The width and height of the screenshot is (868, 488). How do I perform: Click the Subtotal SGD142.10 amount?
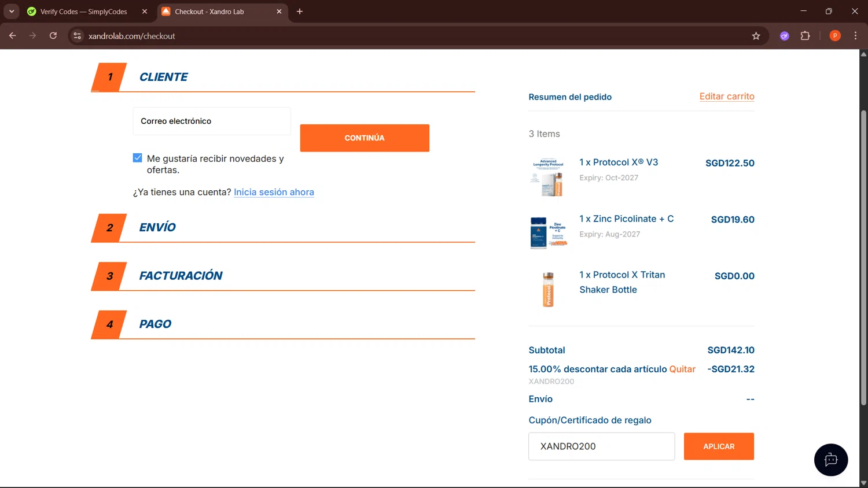pyautogui.click(x=731, y=350)
